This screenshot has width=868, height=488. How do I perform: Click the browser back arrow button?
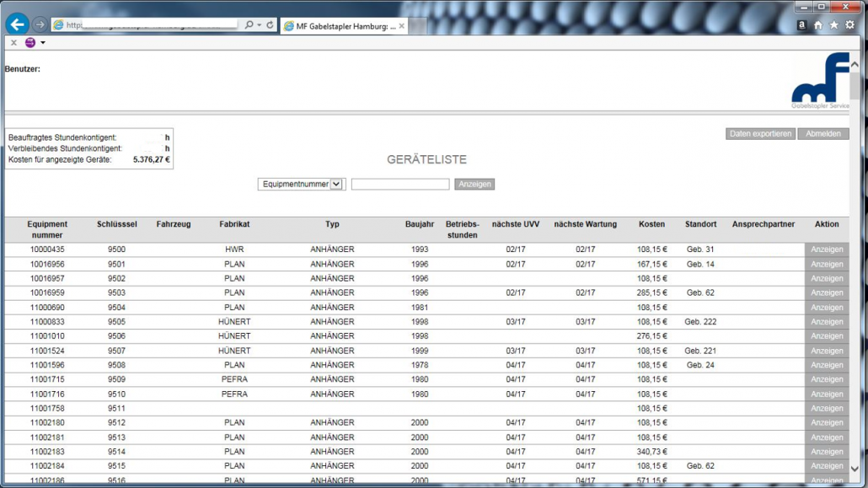(x=17, y=24)
